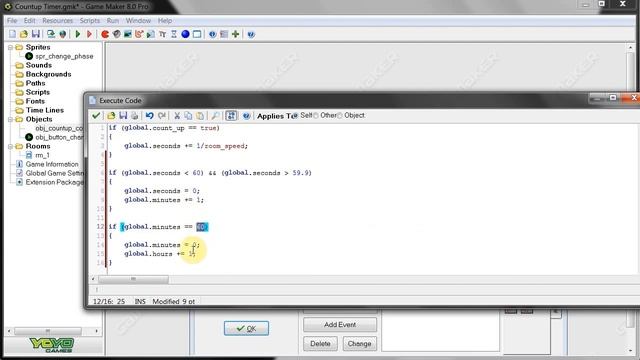Click the Change event button
640x360 pixels.
[x=359, y=343]
